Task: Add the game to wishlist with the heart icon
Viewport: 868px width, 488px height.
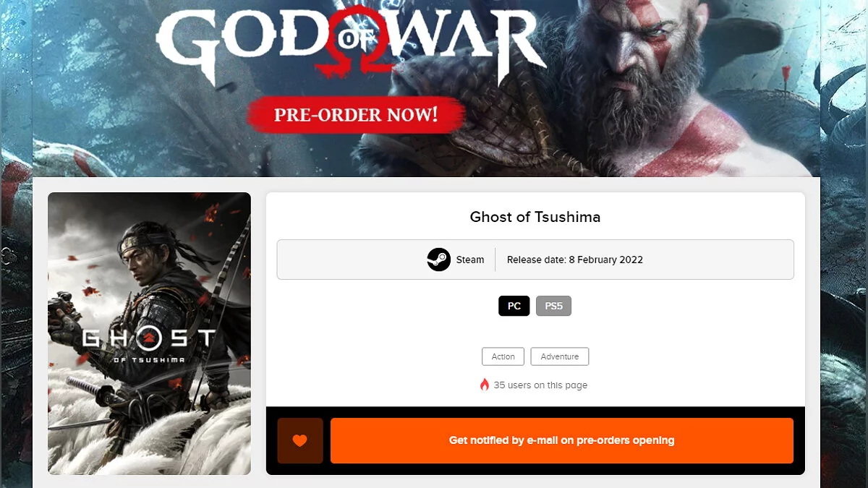Action: (300, 441)
